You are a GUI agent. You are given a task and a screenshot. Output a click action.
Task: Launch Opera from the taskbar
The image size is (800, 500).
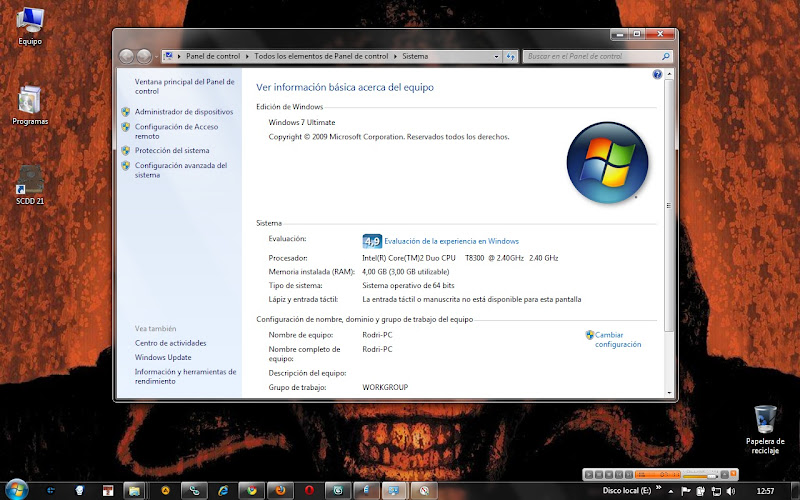tap(309, 491)
